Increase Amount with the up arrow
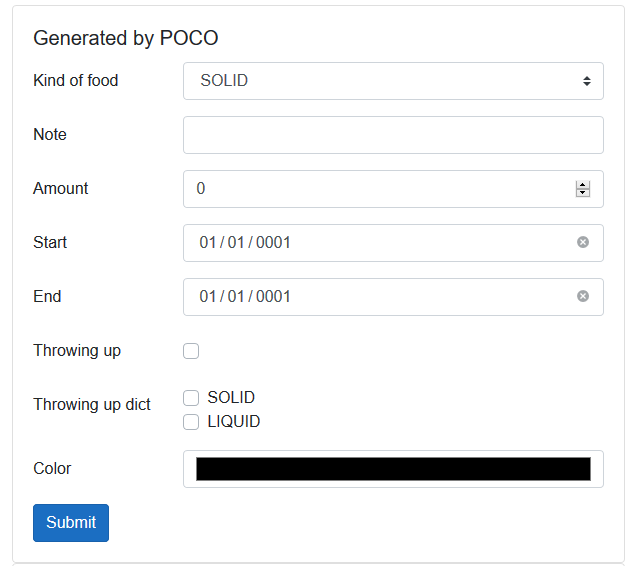 583,185
